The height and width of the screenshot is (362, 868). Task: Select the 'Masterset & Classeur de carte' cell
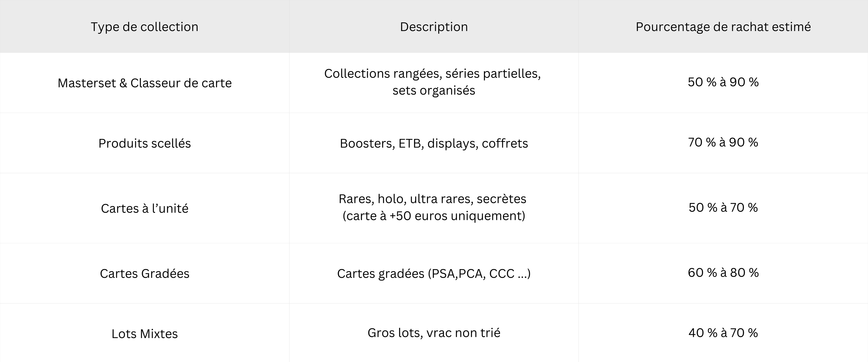pyautogui.click(x=145, y=83)
